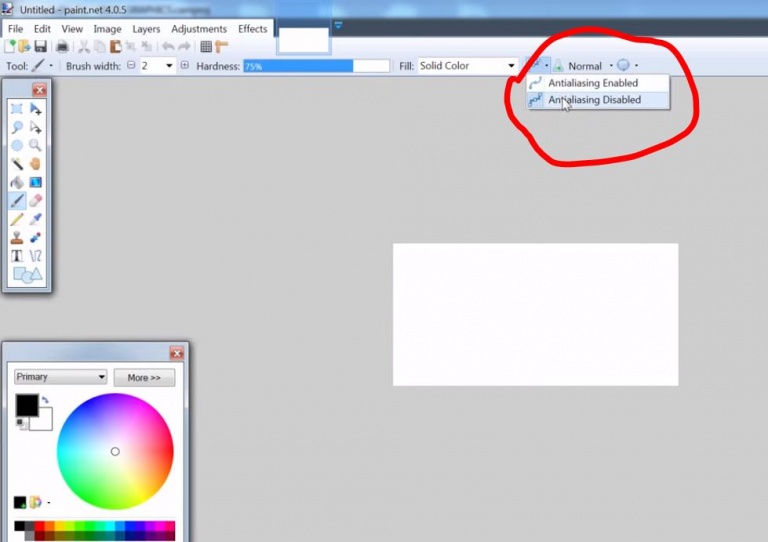
Task: Open the Adjustments menu
Action: pos(199,29)
